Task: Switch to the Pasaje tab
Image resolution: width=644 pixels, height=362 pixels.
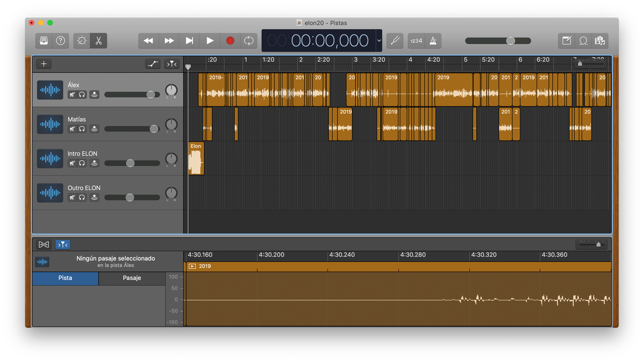Action: pyautogui.click(x=132, y=278)
